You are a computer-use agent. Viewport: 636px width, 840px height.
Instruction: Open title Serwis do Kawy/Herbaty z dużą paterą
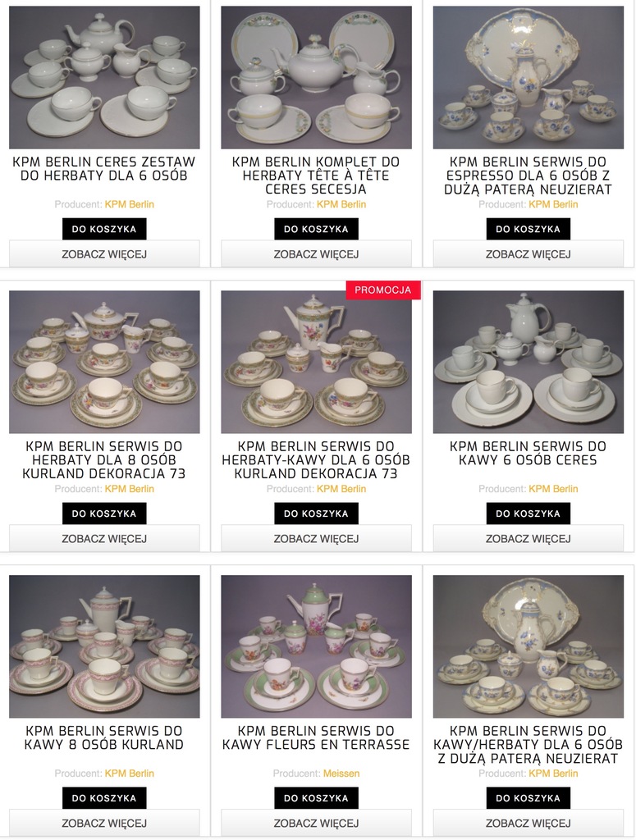click(x=528, y=745)
